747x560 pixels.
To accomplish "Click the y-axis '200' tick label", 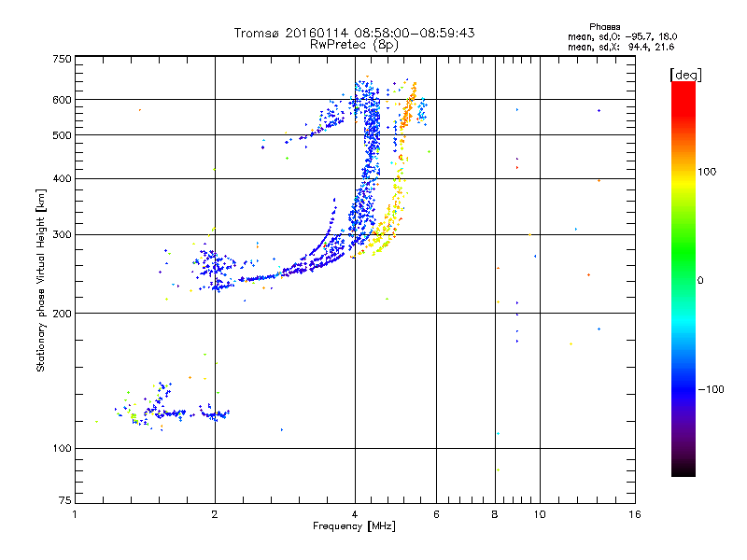I will 62,314.
